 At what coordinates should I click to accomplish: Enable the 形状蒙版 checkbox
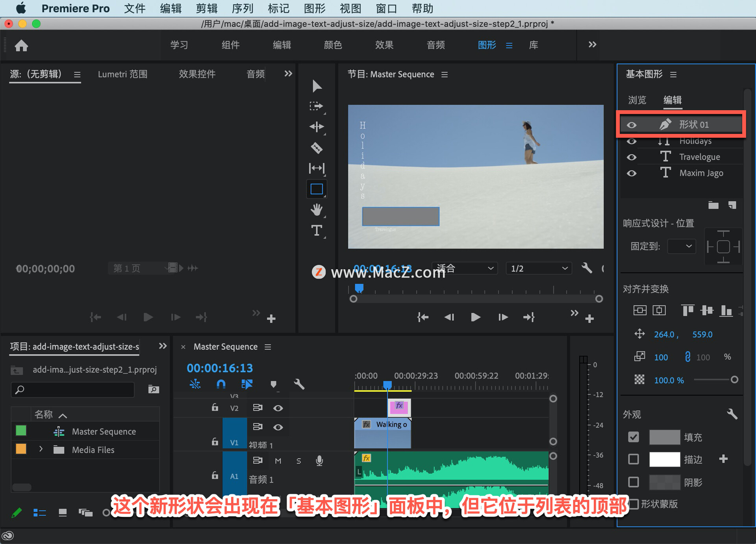(634, 504)
